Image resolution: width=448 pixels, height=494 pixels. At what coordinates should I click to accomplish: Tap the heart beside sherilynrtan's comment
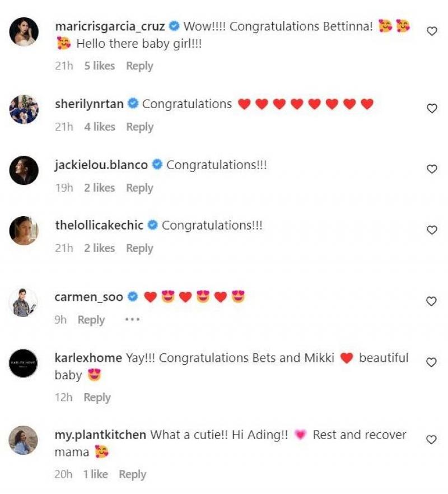tap(432, 109)
